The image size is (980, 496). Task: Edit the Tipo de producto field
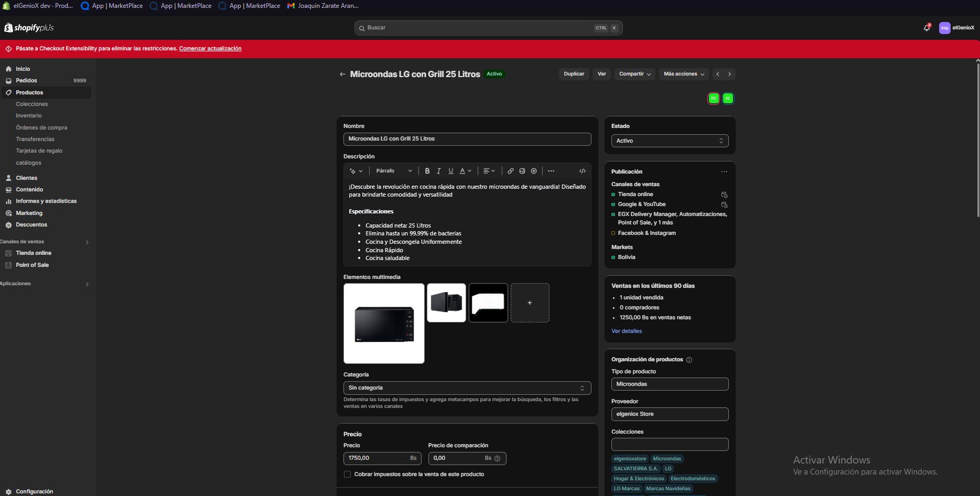(x=670, y=384)
